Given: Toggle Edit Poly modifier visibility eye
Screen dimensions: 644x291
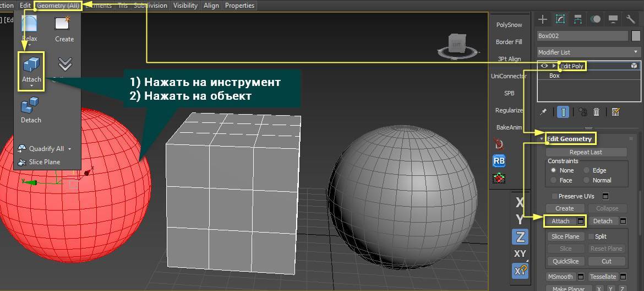Looking at the screenshot, I should point(544,66).
